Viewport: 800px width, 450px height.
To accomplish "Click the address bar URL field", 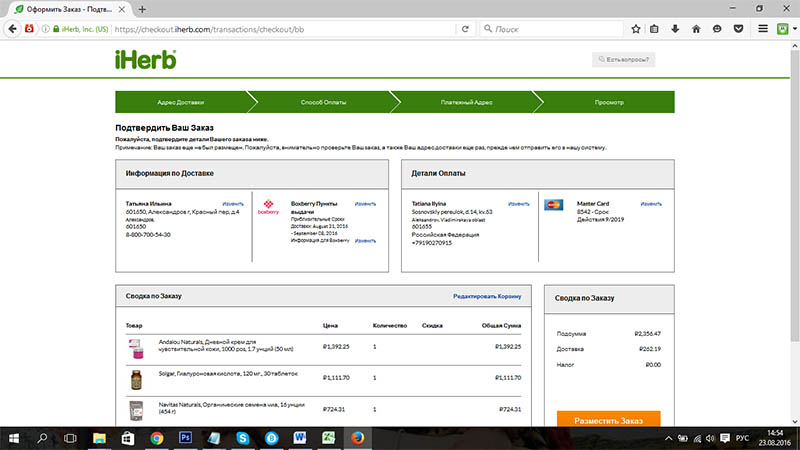I will 283,29.
